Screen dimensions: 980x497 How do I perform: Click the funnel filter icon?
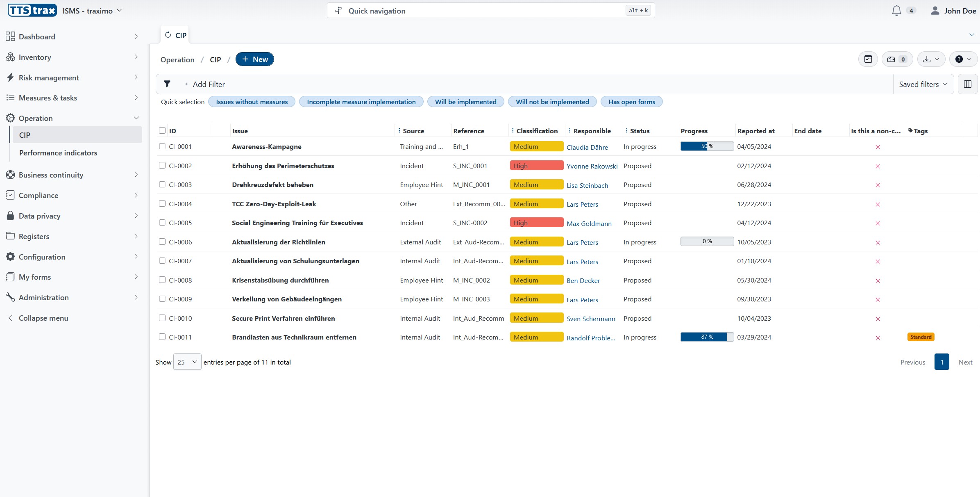coord(167,84)
